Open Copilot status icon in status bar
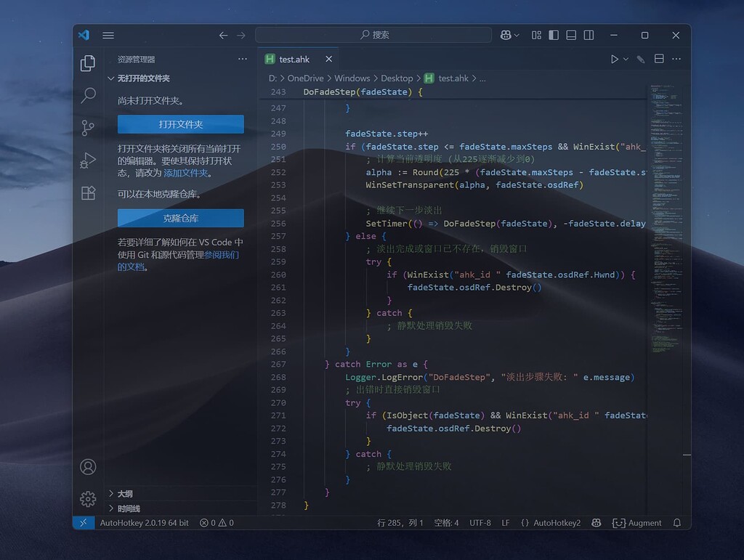The width and height of the screenshot is (744, 560). click(597, 522)
